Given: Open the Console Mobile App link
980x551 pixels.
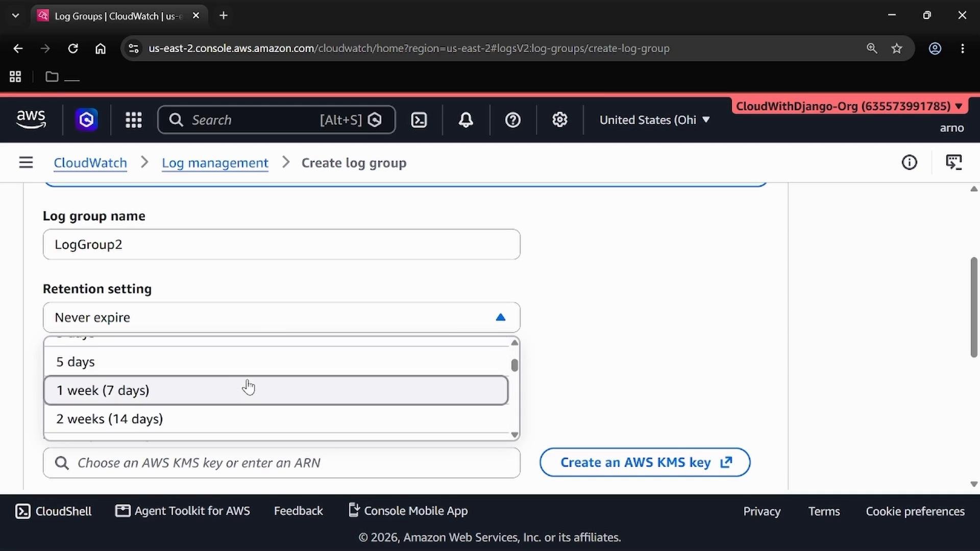Looking at the screenshot, I should (408, 511).
